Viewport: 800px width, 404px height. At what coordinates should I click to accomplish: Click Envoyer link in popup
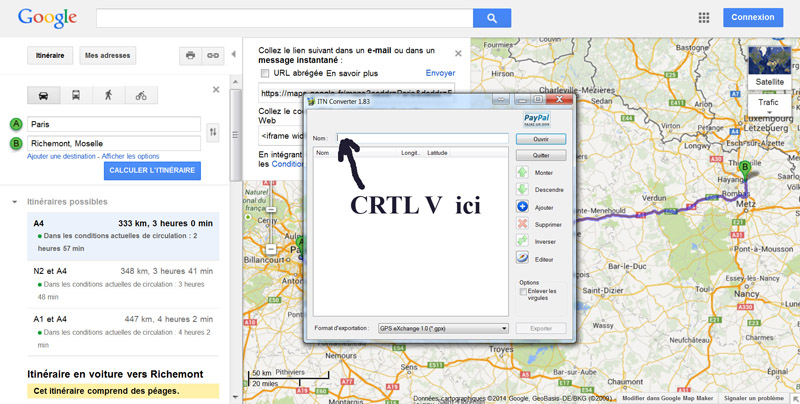click(x=440, y=73)
